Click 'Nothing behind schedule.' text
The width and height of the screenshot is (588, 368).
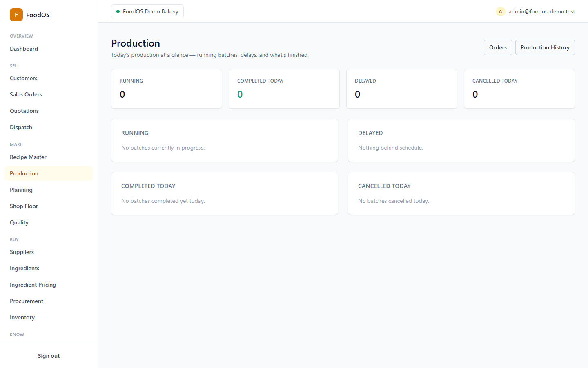[x=391, y=148]
